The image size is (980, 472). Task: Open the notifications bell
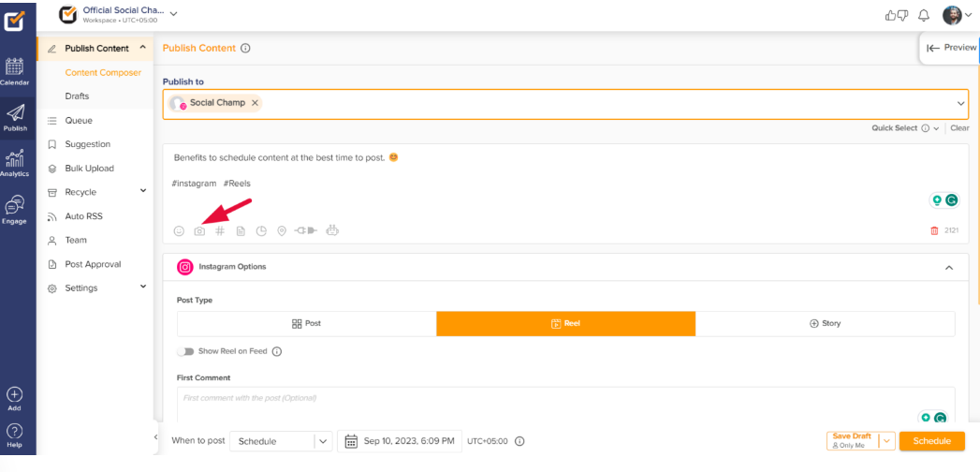coord(924,15)
